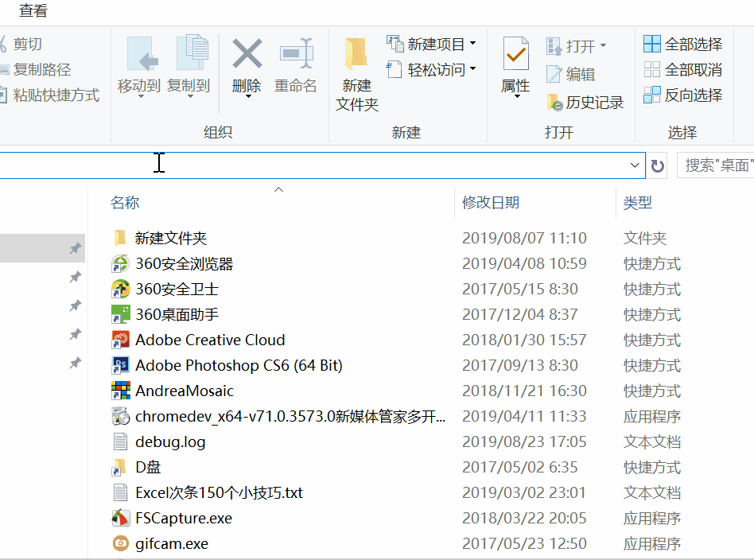The image size is (754, 560).
Task: Click the Cut (剪切) command
Action: [x=21, y=44]
